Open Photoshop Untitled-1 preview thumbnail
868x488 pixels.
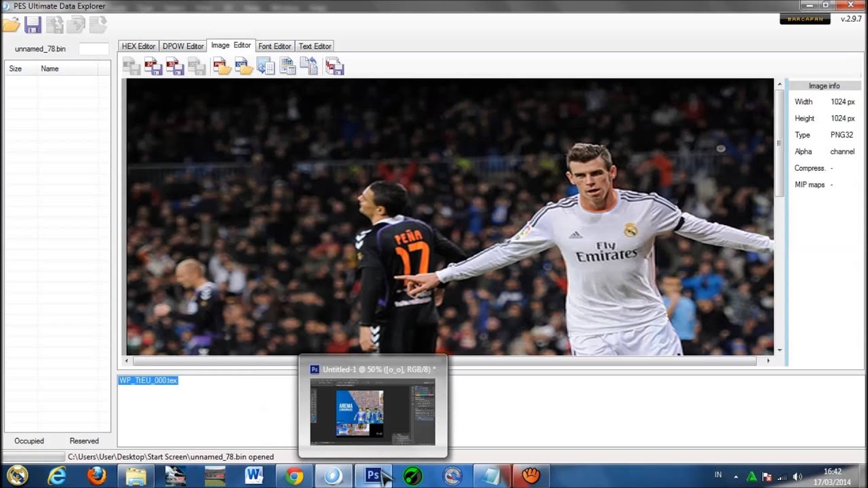click(x=372, y=412)
